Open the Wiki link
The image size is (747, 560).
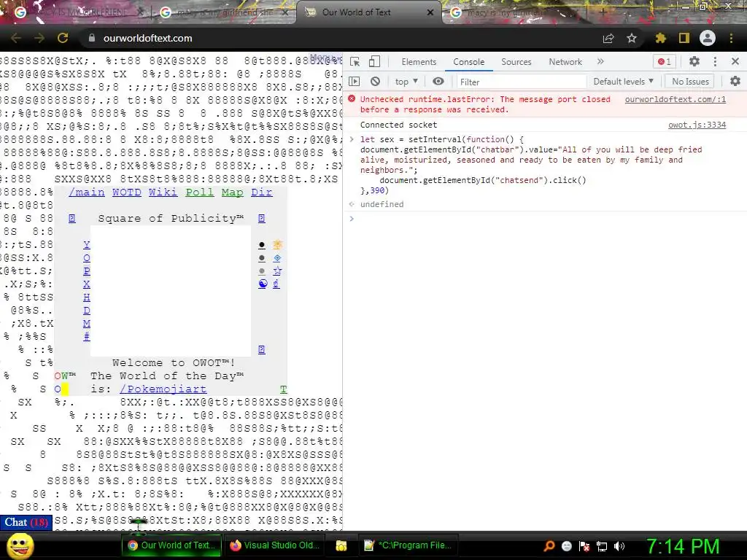(163, 192)
